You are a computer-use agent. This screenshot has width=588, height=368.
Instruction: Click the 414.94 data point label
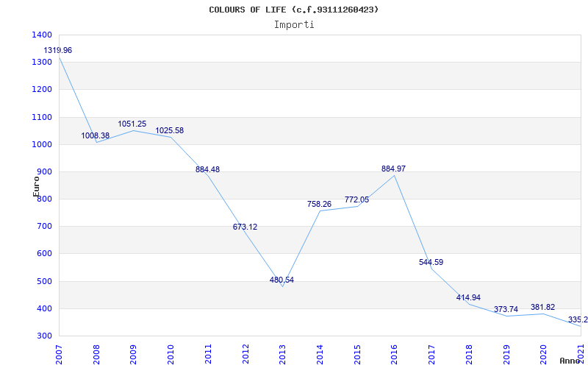pyautogui.click(x=468, y=297)
